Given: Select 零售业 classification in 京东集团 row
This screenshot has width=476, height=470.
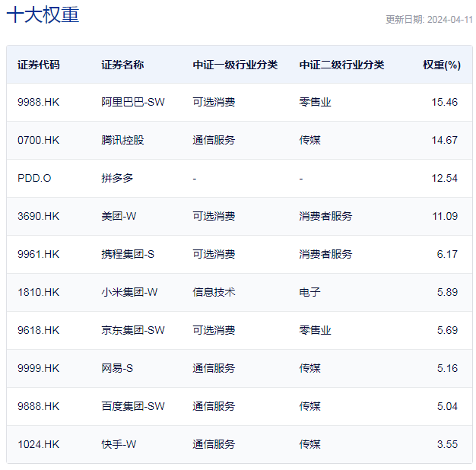Looking at the screenshot, I should [x=315, y=330].
